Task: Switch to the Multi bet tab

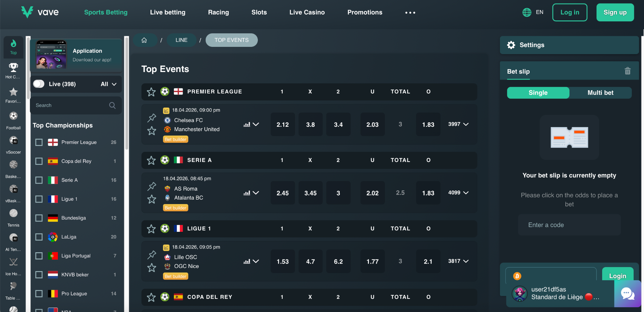Action: pyautogui.click(x=601, y=93)
